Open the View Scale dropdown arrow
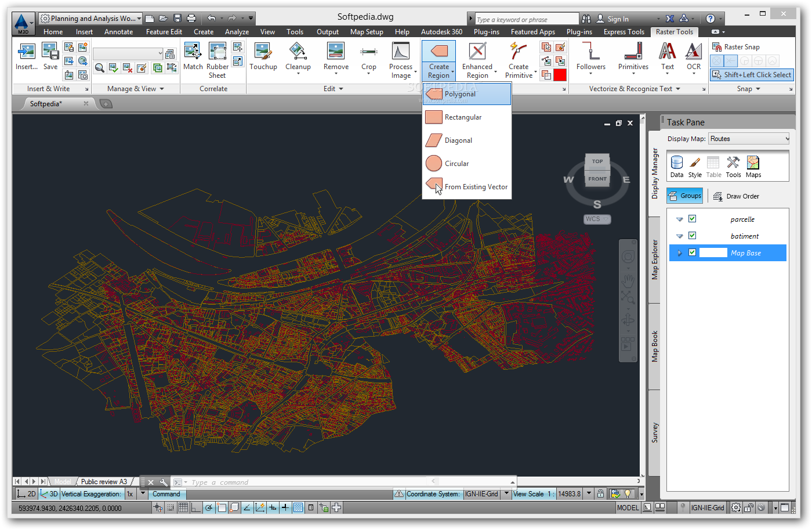812x530 pixels. point(589,493)
